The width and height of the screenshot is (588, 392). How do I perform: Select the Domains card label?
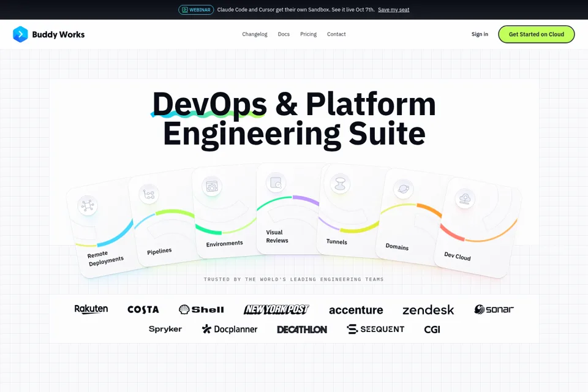(397, 246)
